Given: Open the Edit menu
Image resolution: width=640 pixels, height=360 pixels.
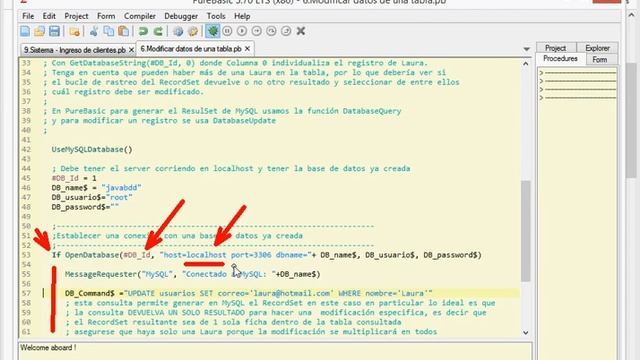Looking at the screenshot, I should coord(49,16).
